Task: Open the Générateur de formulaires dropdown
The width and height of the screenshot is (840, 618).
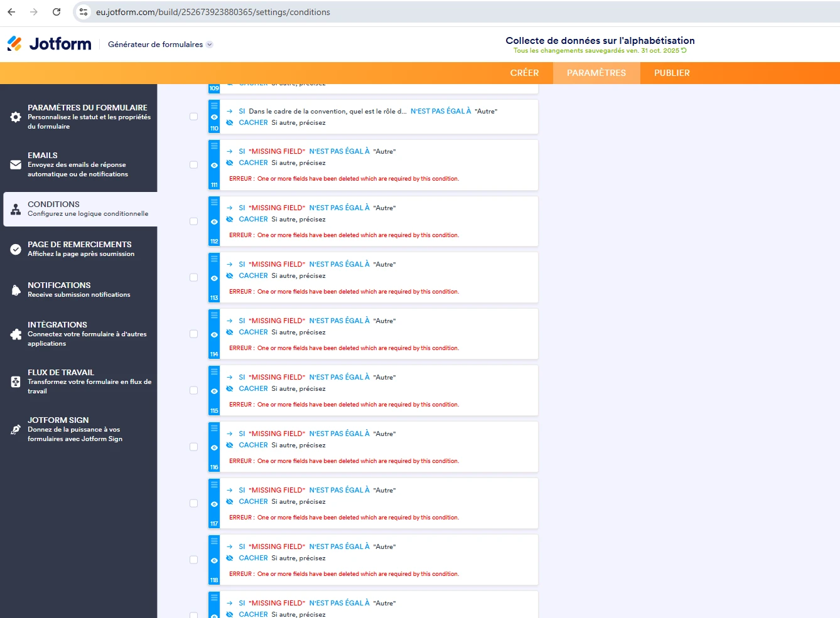Action: pos(160,44)
